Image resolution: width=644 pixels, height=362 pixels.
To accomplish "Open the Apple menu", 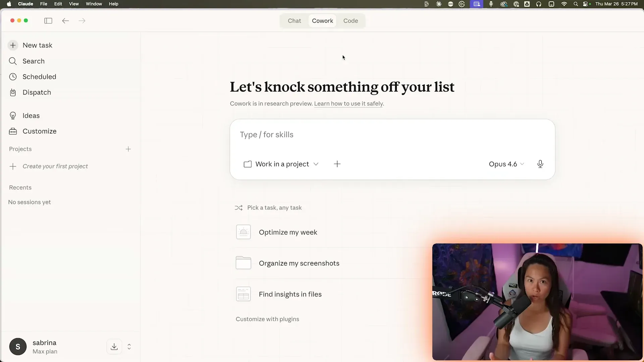I will pyautogui.click(x=9, y=4).
